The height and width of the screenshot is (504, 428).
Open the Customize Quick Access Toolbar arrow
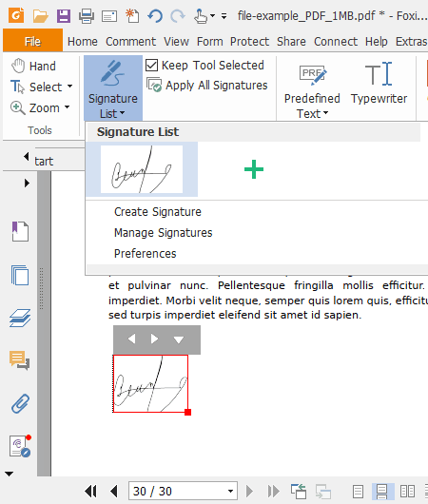(x=224, y=16)
